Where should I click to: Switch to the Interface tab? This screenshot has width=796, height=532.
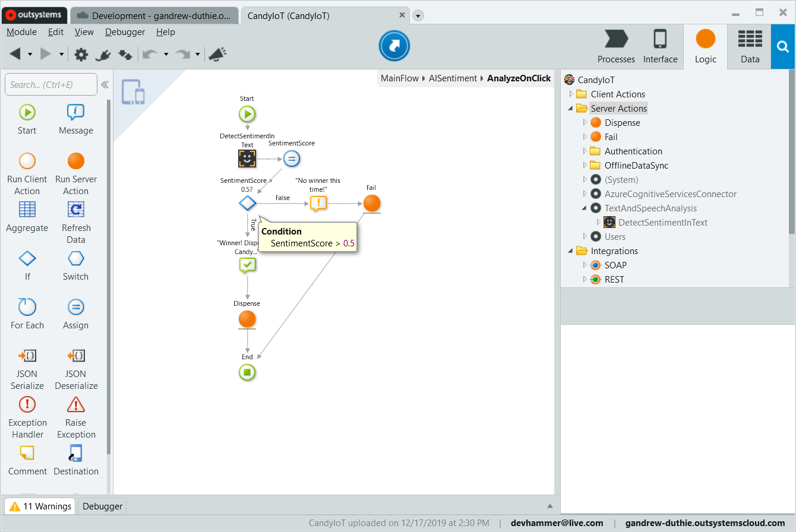661,47
